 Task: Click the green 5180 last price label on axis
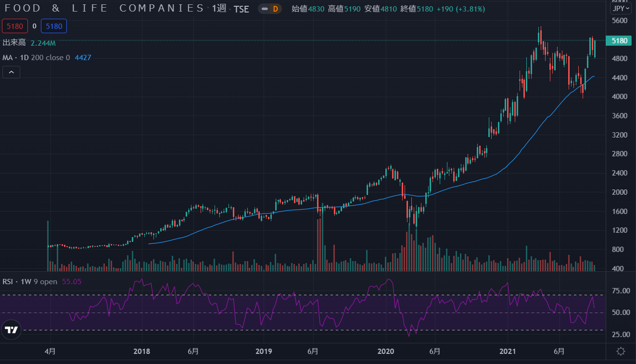click(x=619, y=41)
